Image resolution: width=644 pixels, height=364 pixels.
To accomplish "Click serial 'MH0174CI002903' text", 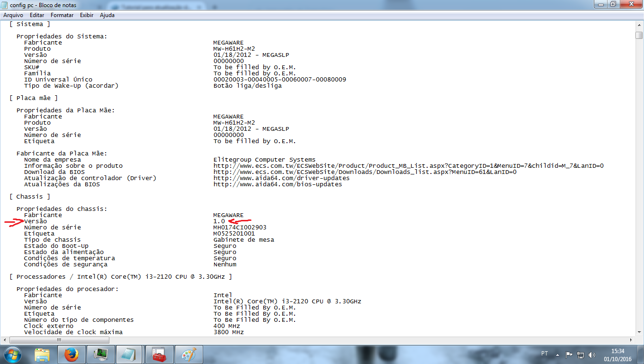I will (x=240, y=227).
